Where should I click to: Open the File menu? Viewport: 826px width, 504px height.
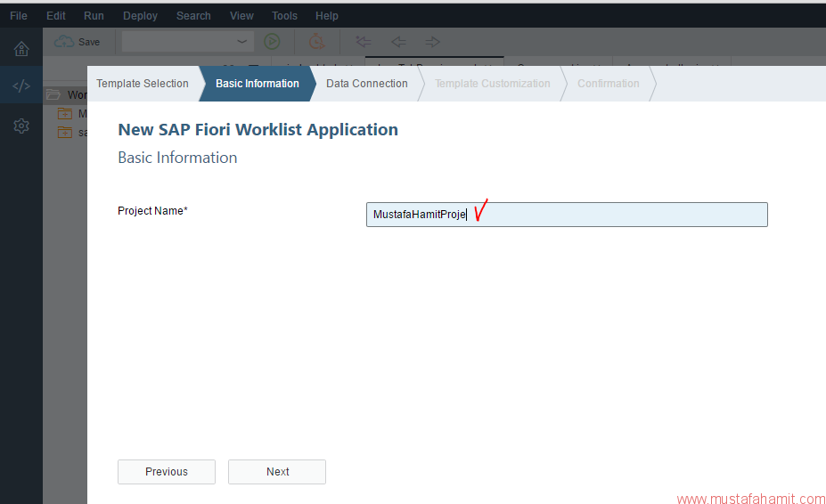click(19, 16)
